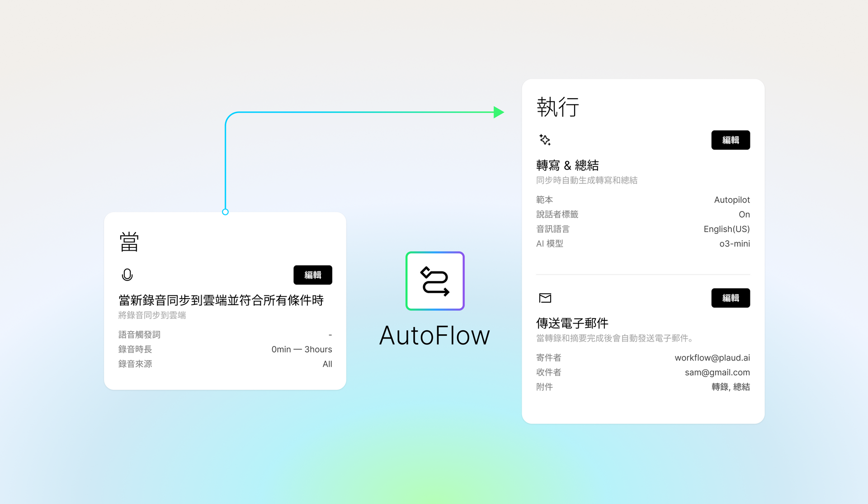Click the envelope email icon
This screenshot has width=868, height=504.
[545, 298]
